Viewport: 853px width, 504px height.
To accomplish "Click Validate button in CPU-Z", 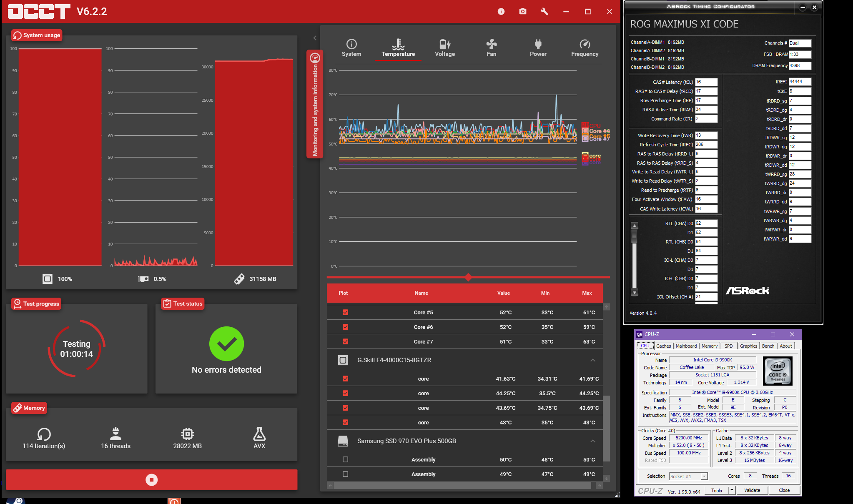I will (752, 490).
